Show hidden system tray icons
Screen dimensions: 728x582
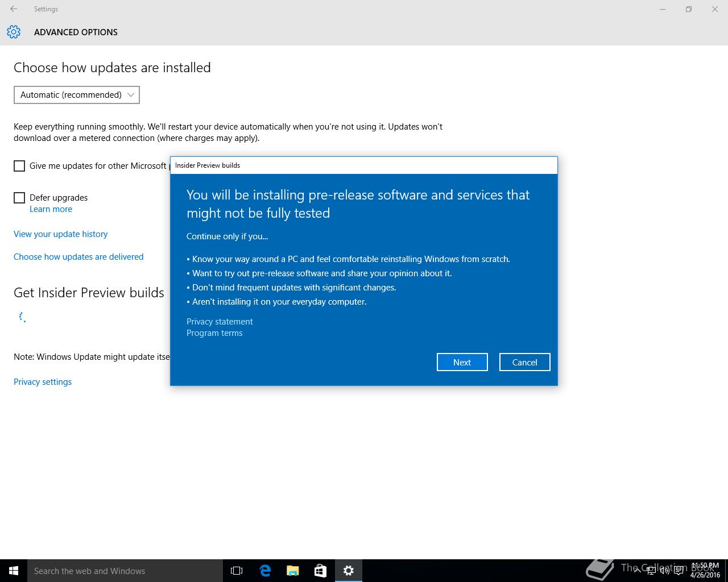point(637,571)
